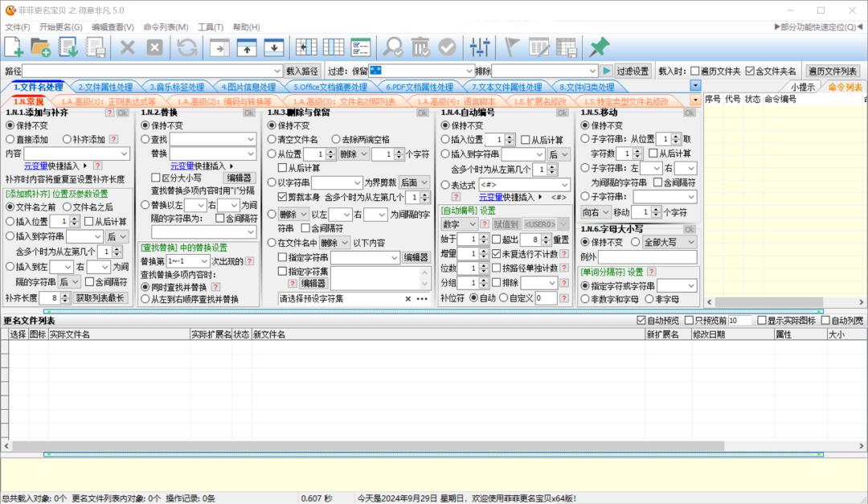Click the flag icon in toolbar
The width and height of the screenshot is (868, 504).
coord(512,47)
